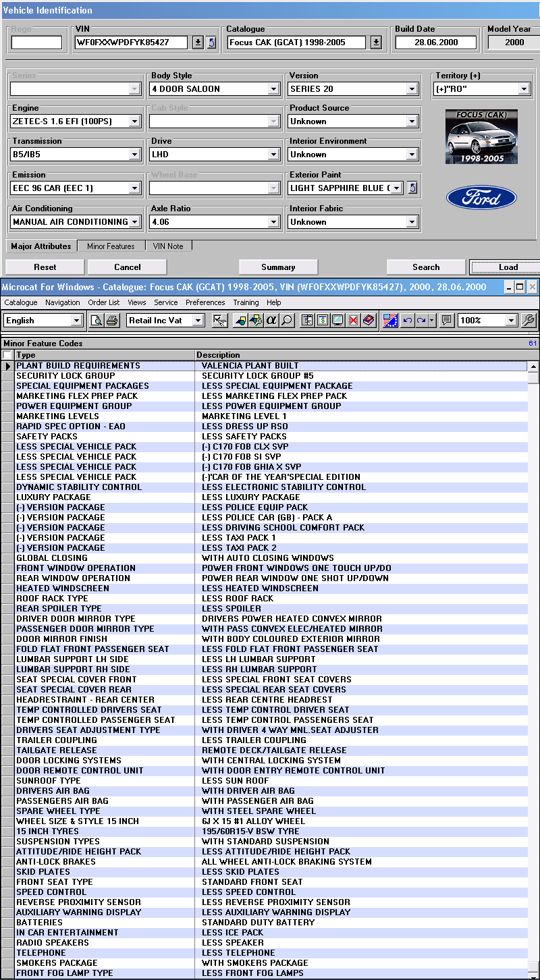This screenshot has width=540, height=980.
Task: Expand the Engine dropdown list
Action: pyautogui.click(x=134, y=122)
